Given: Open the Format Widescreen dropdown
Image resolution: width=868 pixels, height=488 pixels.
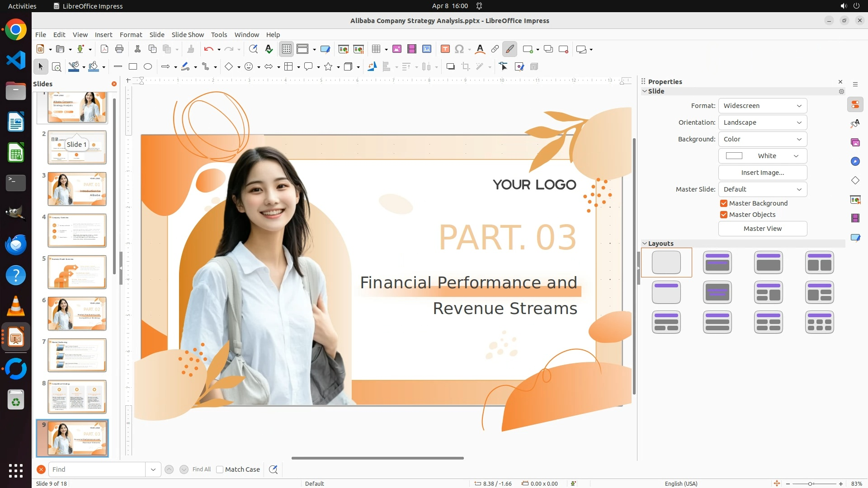Looking at the screenshot, I should click(x=762, y=106).
